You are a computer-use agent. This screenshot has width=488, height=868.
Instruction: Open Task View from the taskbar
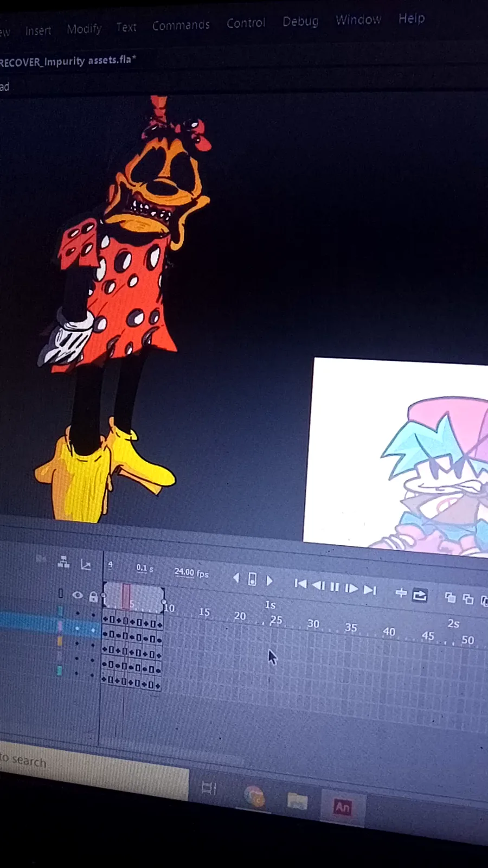pyautogui.click(x=209, y=788)
